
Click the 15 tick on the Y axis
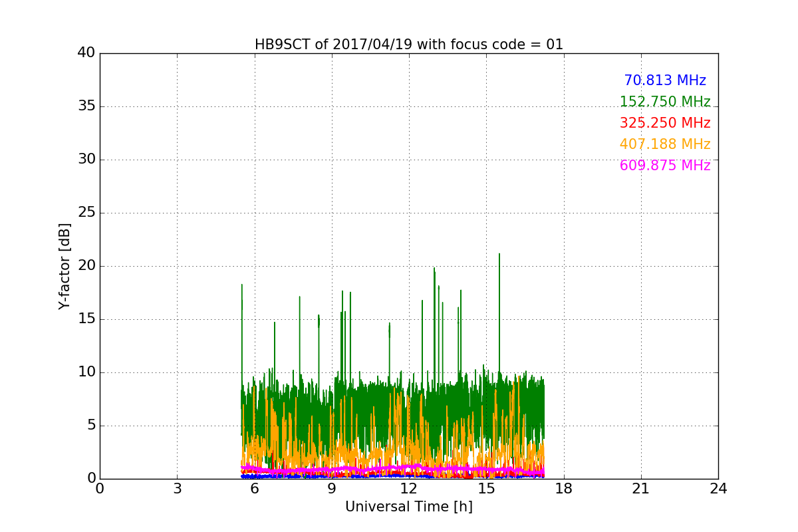[86, 319]
